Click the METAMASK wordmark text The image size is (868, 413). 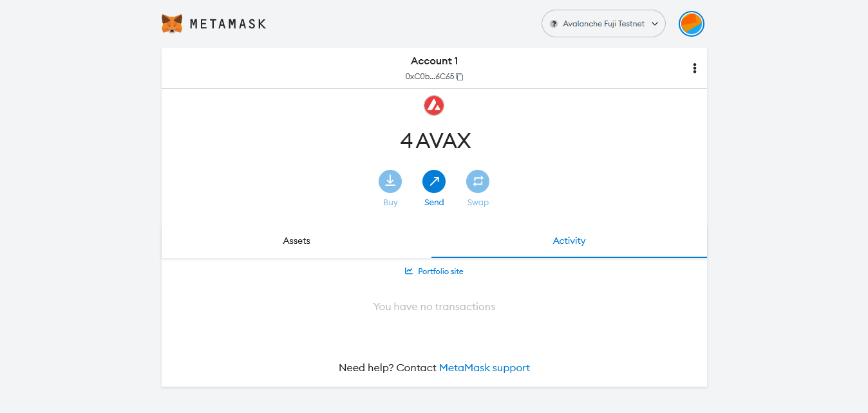click(228, 24)
